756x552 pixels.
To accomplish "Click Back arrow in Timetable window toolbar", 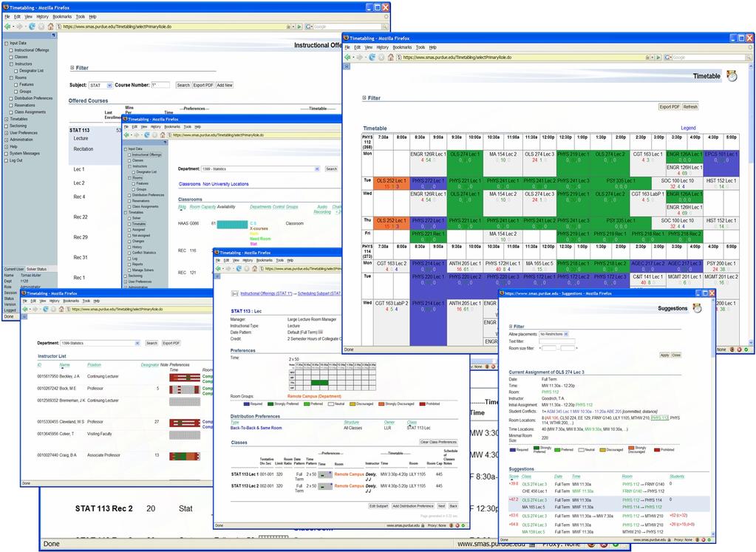I will 348,57.
